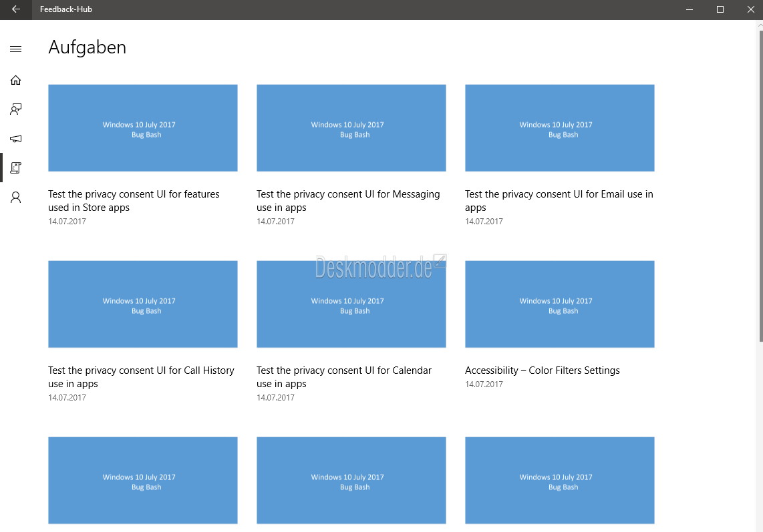Open thumbnail for Call History quest
The width and height of the screenshot is (763, 532).
[142, 304]
